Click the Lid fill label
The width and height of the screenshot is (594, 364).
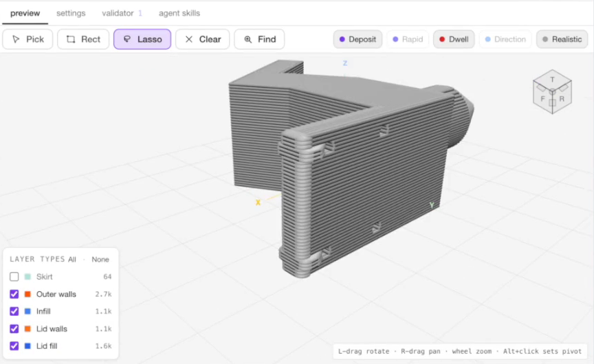pos(47,346)
